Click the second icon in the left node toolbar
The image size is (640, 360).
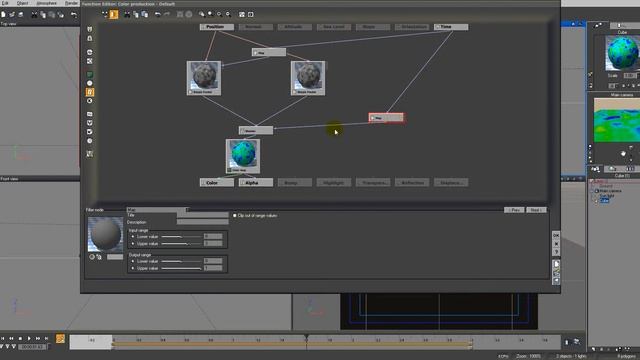[90, 38]
